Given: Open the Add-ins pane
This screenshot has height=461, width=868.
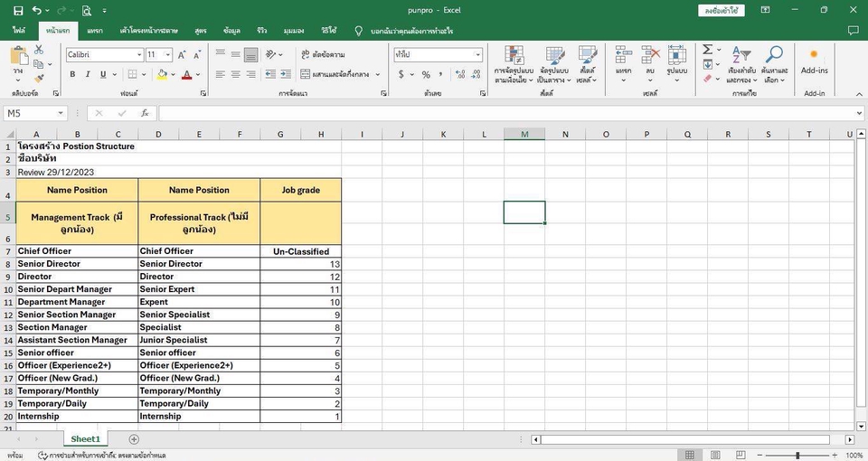Looking at the screenshot, I should tap(814, 61).
